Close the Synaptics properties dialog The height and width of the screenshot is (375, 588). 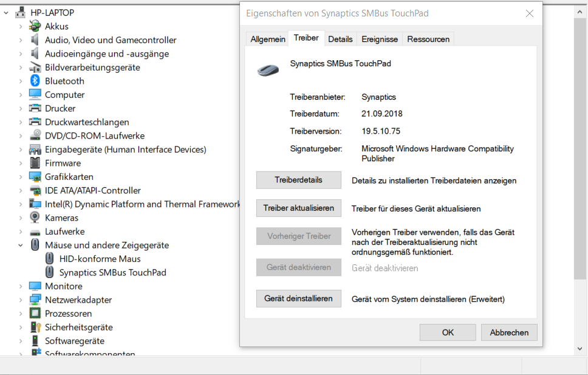tap(530, 13)
